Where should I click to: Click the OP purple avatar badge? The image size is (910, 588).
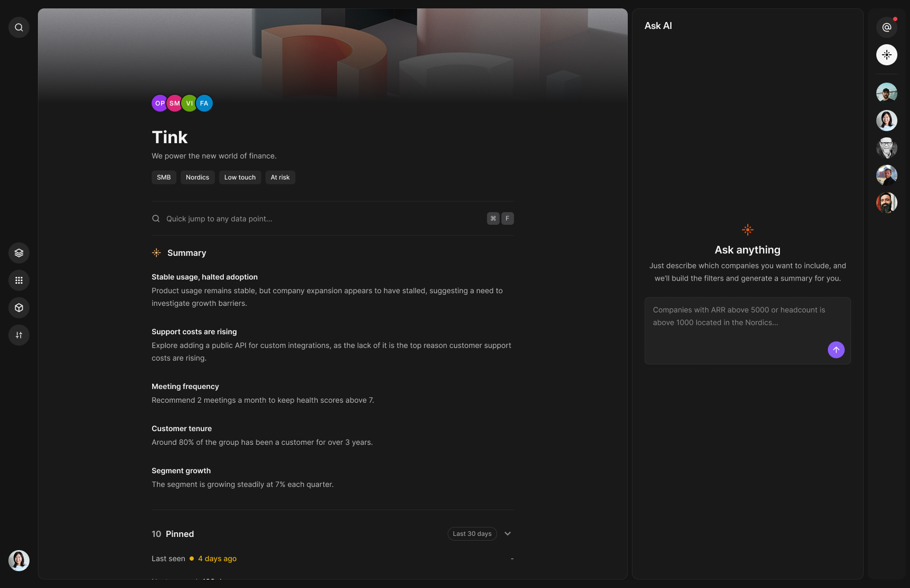pyautogui.click(x=159, y=103)
